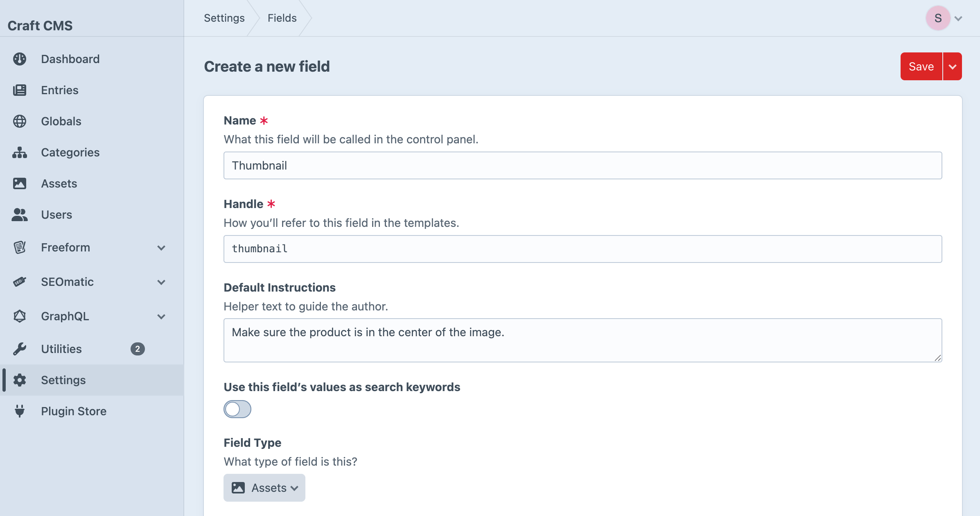
Task: Expand the Freeform submenu chevron
Action: point(161,248)
